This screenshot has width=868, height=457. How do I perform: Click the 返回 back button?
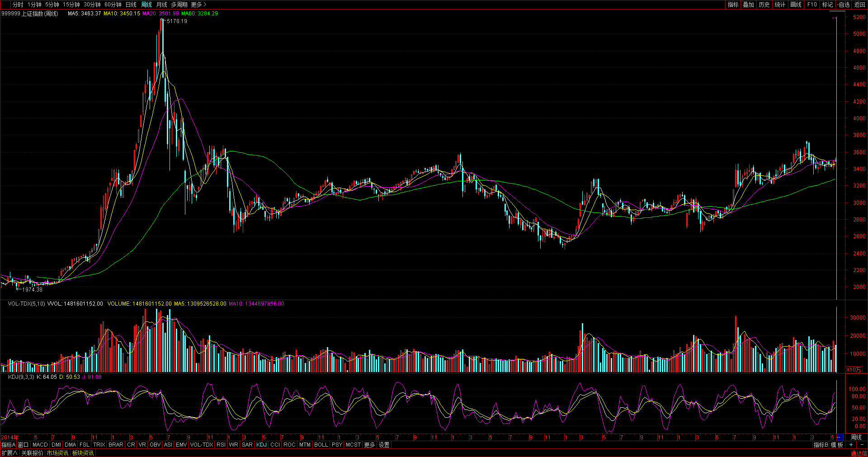[860, 5]
